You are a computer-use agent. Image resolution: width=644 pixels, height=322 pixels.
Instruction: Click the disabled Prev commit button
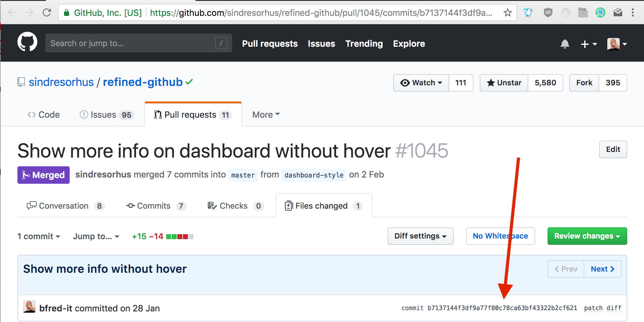[566, 269]
